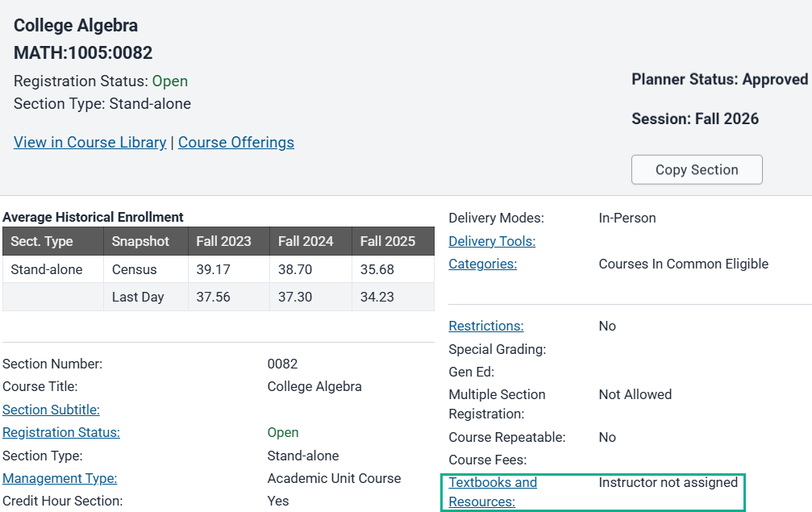Click the Census row label

point(134,269)
